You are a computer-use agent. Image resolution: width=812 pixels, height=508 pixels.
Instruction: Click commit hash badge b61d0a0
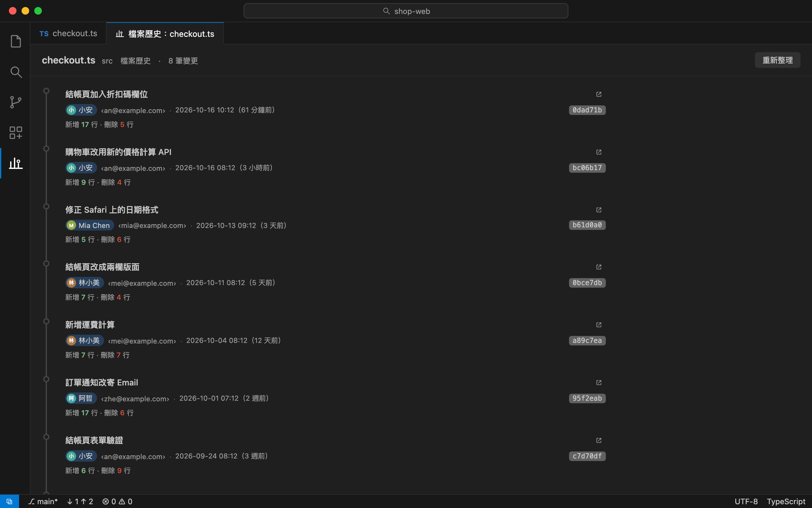click(587, 225)
